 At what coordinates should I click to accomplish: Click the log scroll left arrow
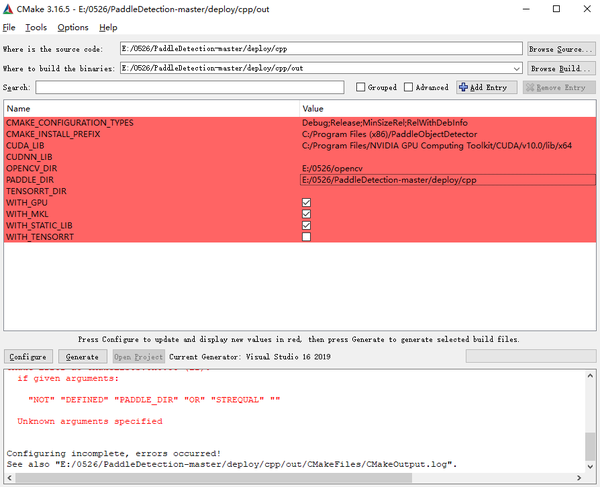[10, 477]
